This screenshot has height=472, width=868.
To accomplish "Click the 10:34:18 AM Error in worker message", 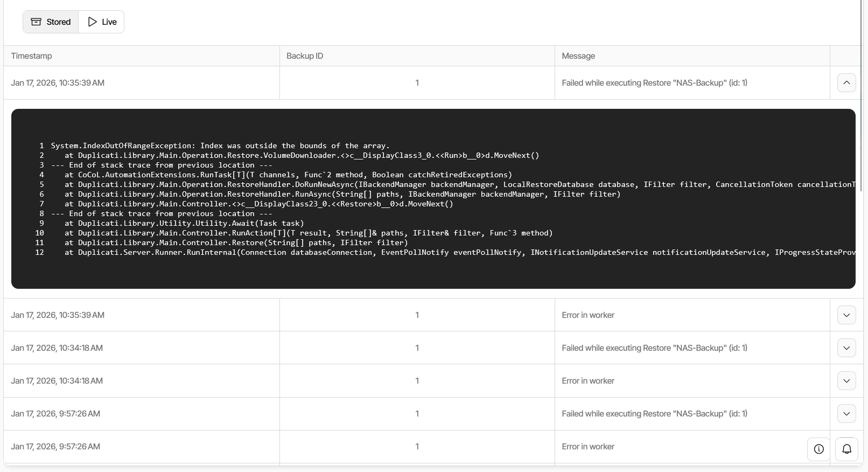I will click(x=588, y=381).
